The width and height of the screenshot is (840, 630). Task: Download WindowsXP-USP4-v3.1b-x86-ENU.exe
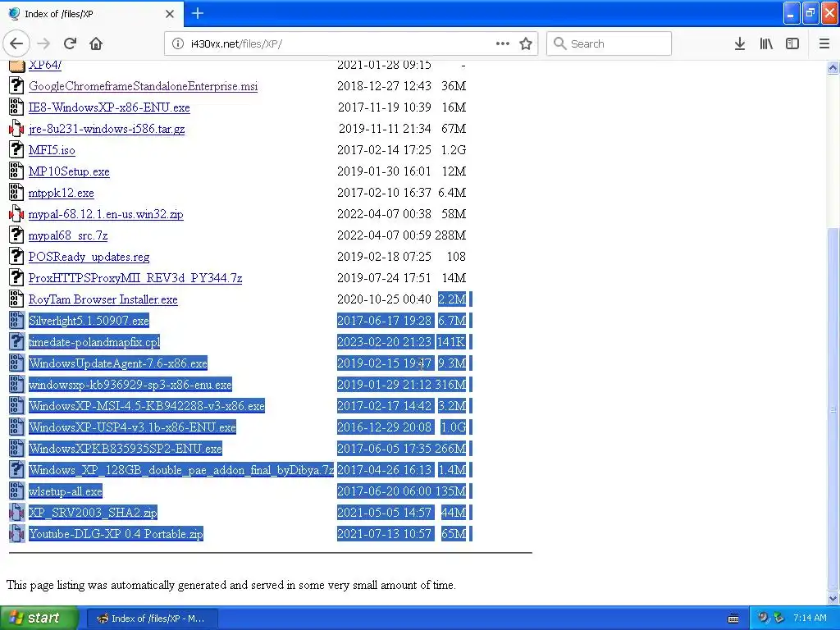[132, 427]
